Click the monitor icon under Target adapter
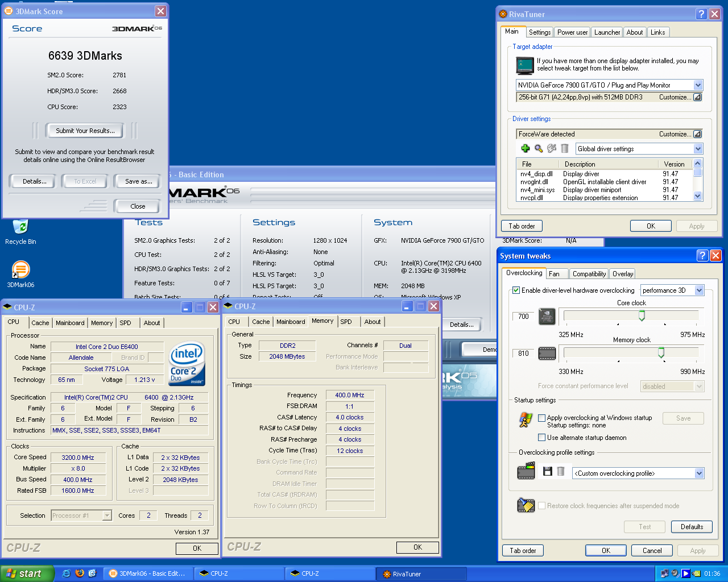 (525, 65)
